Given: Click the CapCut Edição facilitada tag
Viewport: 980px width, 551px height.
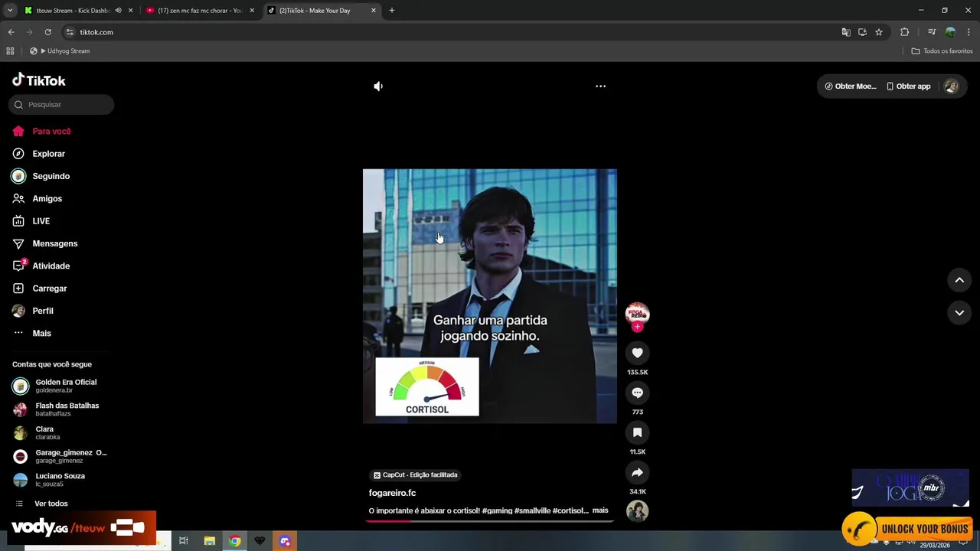Looking at the screenshot, I should click(x=415, y=475).
